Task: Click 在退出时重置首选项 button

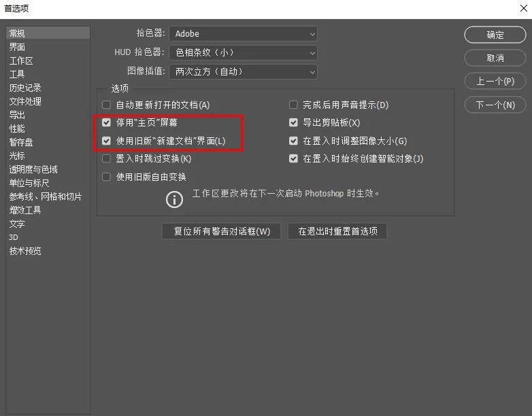Action: (x=337, y=231)
